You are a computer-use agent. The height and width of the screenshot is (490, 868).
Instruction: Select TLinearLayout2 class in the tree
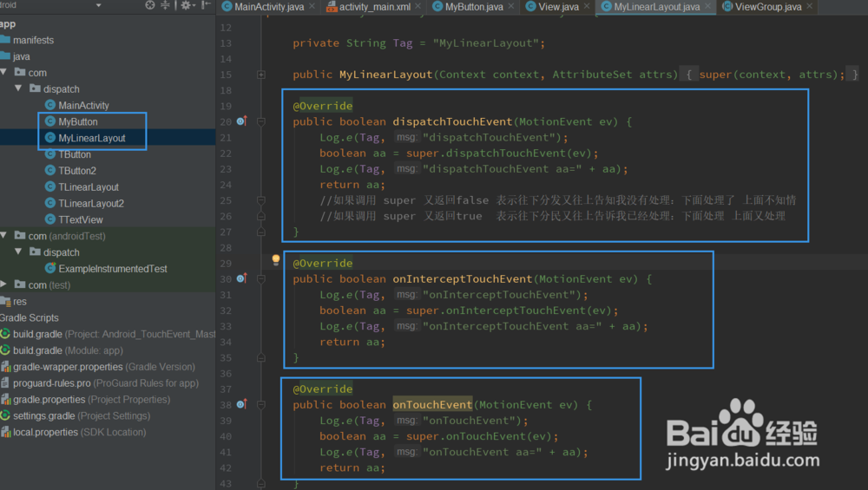pyautogui.click(x=91, y=203)
